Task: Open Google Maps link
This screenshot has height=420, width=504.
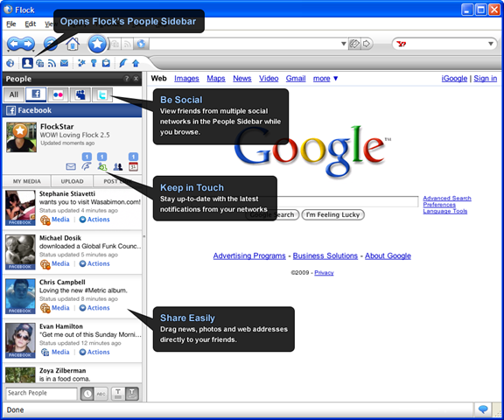Action: click(216, 79)
